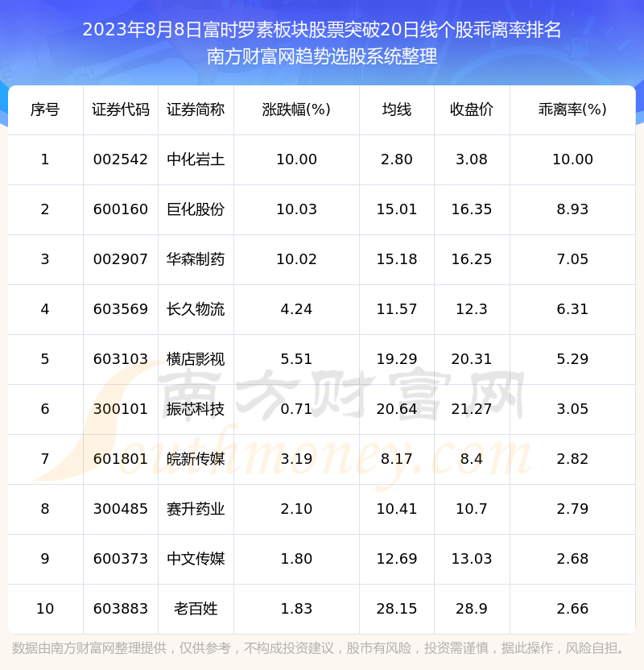
Task: Select stock name 老百姓
Action: (x=196, y=609)
